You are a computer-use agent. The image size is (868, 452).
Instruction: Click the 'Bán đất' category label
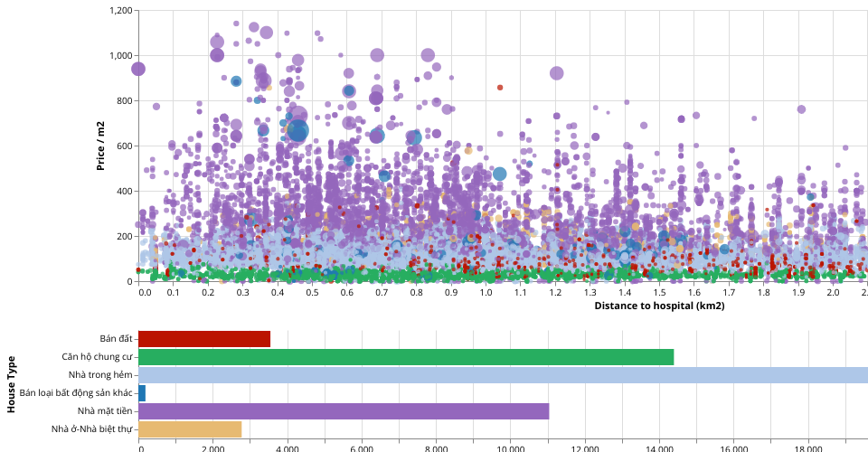pyautogui.click(x=116, y=339)
